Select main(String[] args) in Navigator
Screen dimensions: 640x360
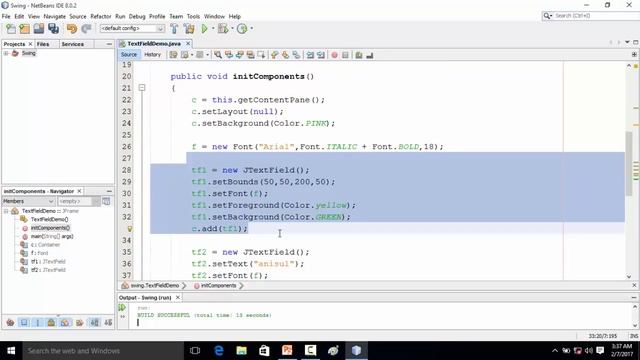(52, 236)
